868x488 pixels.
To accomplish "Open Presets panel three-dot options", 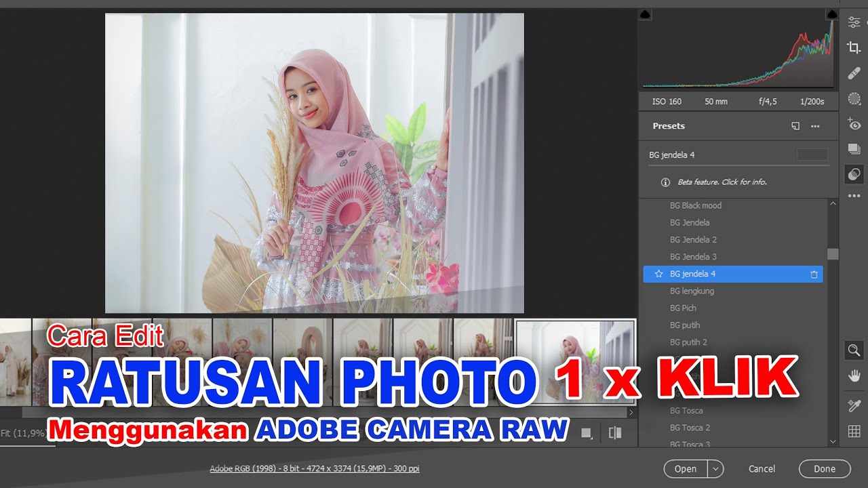I will 815,126.
